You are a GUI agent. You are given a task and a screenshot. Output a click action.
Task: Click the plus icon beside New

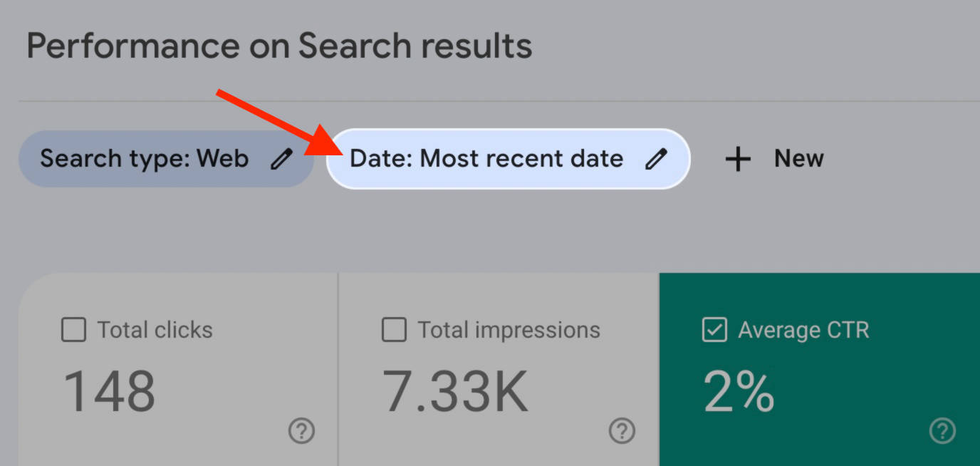tap(738, 159)
